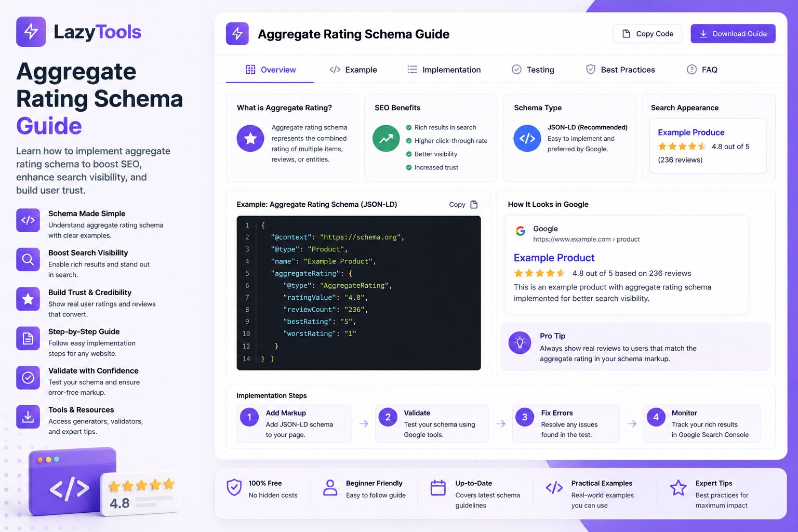Click the Download Guide button
Viewport: 798px width, 532px height.
point(733,34)
